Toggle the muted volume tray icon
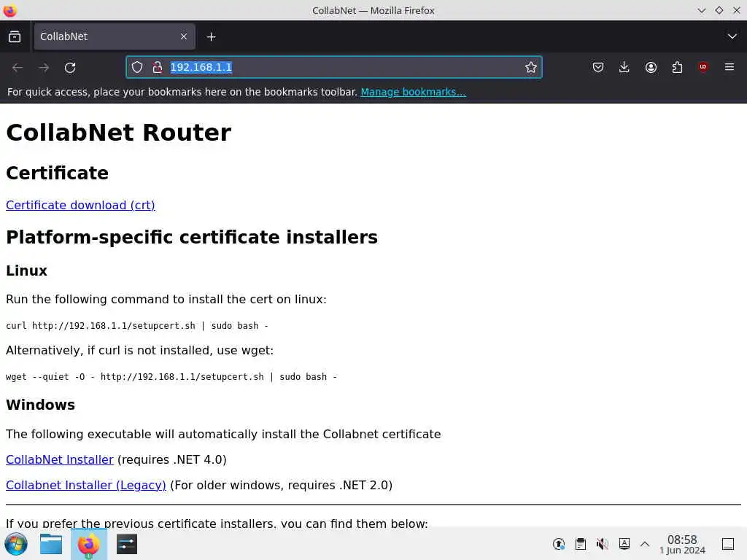The width and height of the screenshot is (747, 560). pos(603,544)
